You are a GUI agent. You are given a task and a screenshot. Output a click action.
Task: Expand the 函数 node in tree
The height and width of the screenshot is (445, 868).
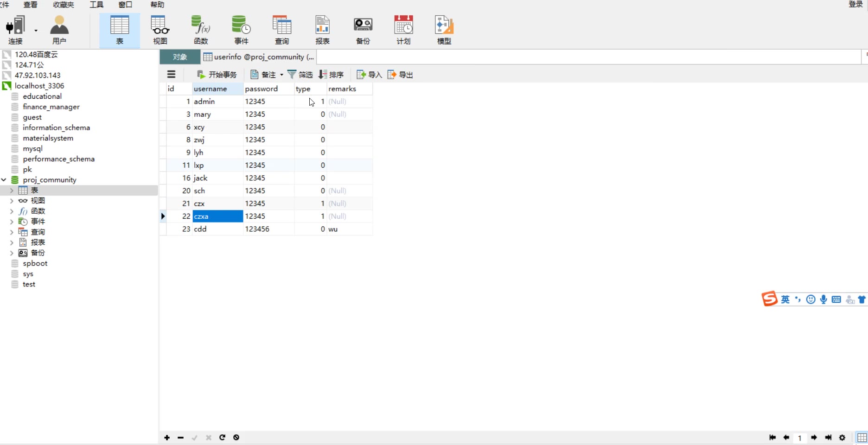coord(12,211)
